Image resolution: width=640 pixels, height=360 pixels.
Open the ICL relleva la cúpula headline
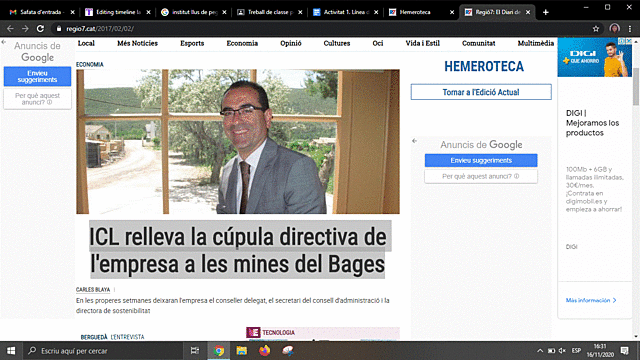click(238, 250)
